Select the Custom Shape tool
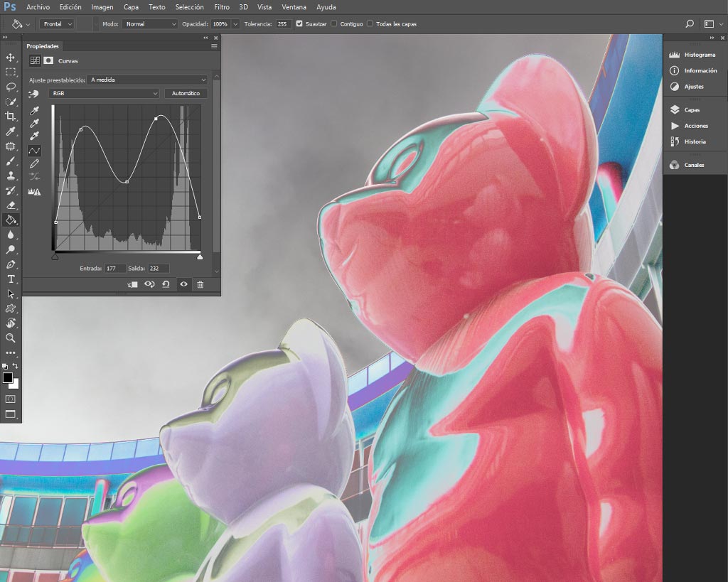728x582 pixels. coord(10,308)
